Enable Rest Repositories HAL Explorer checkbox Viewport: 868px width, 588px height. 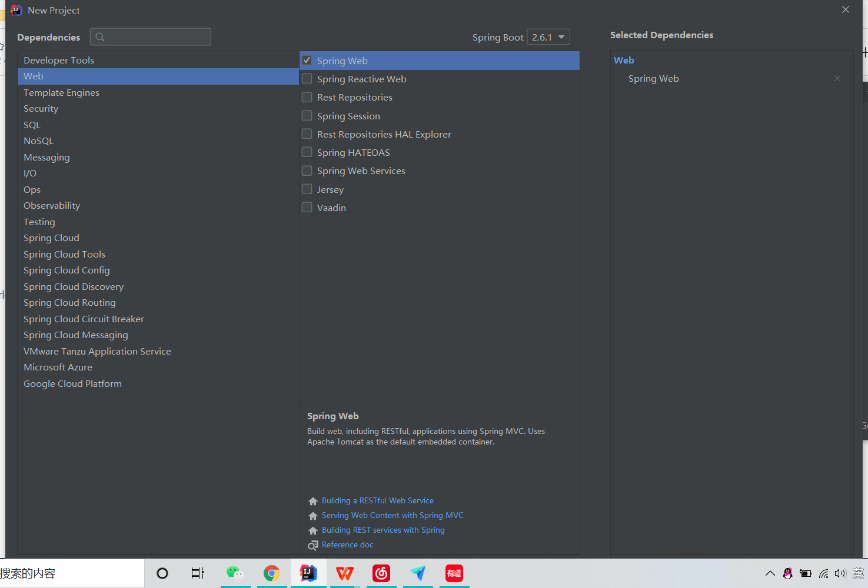point(307,134)
